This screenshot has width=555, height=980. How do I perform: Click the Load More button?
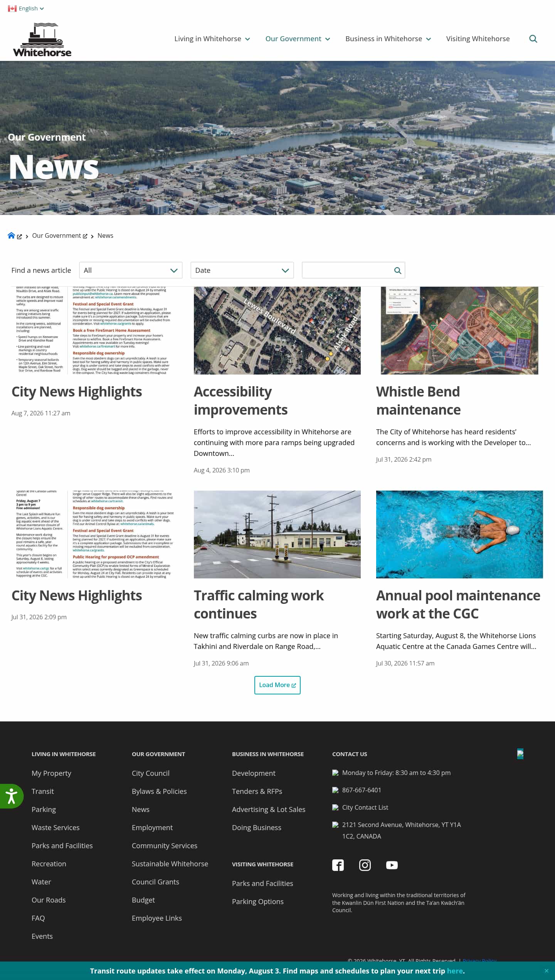[x=277, y=685]
